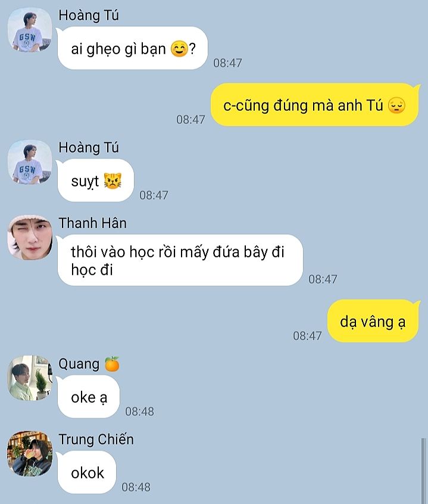The height and width of the screenshot is (504, 428).
Task: Click the angry cat emoji after 'suỵt'
Action: coord(113,181)
